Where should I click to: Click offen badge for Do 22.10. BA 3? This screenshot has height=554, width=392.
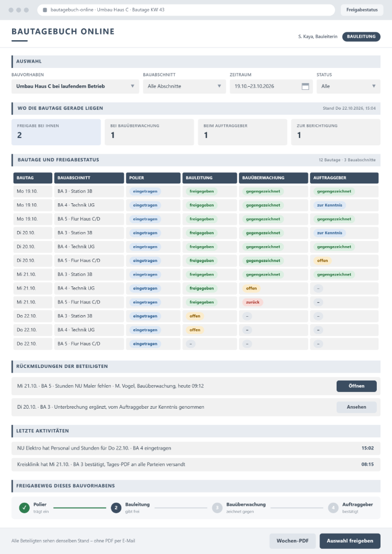195,316
